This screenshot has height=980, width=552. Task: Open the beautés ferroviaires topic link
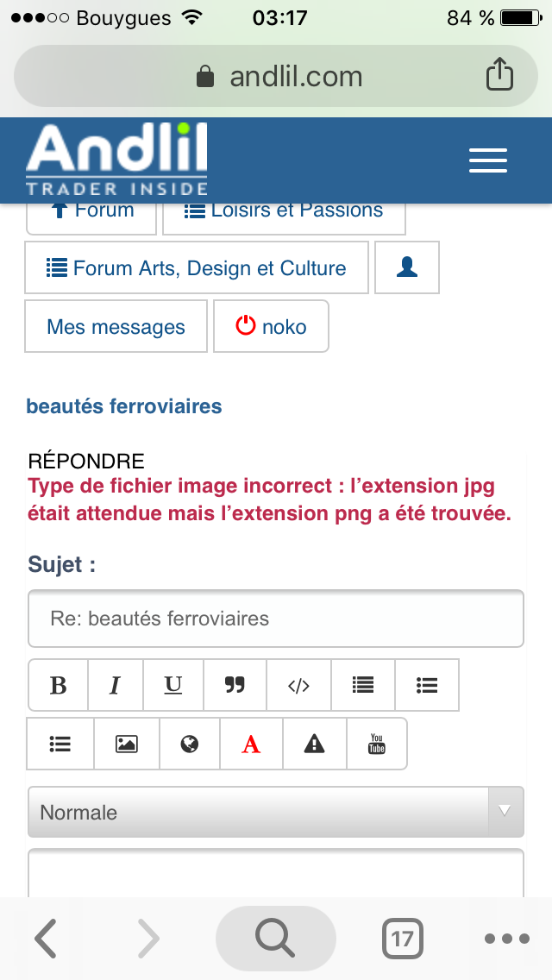click(x=124, y=406)
